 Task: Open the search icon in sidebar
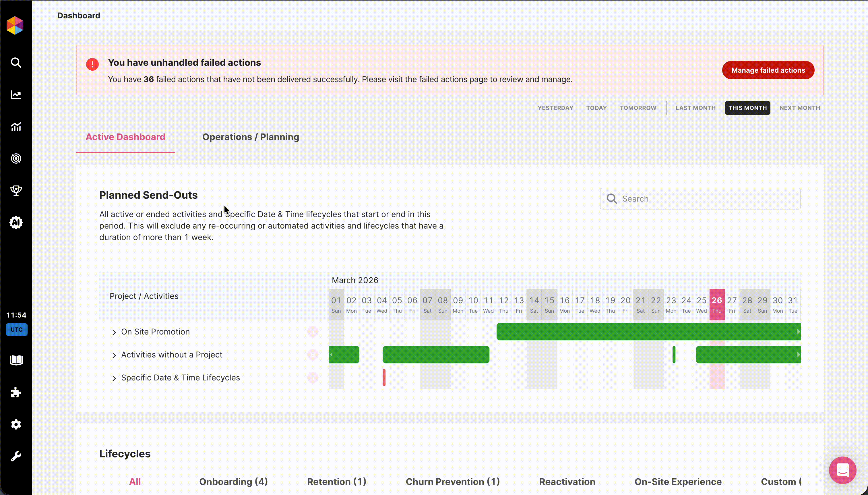point(16,63)
